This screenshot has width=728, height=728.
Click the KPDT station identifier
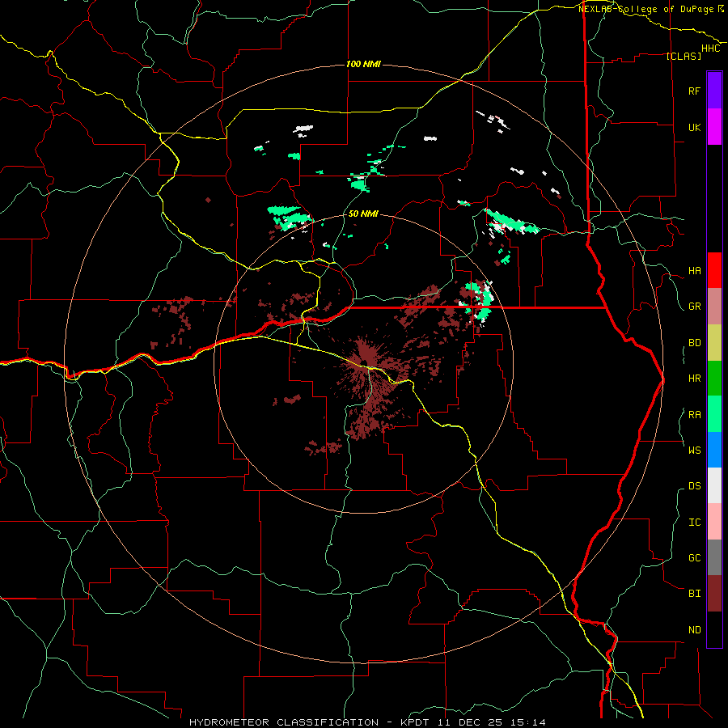pos(415,722)
